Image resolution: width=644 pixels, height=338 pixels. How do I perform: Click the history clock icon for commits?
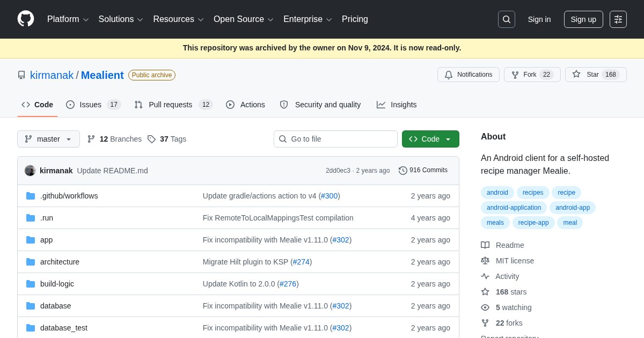(403, 171)
